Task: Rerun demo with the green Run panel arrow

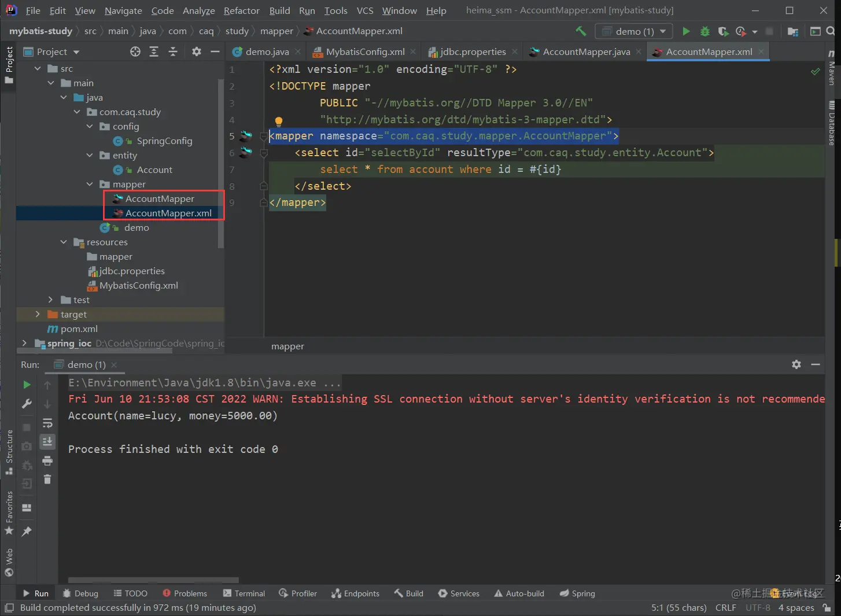Action: pyautogui.click(x=27, y=385)
